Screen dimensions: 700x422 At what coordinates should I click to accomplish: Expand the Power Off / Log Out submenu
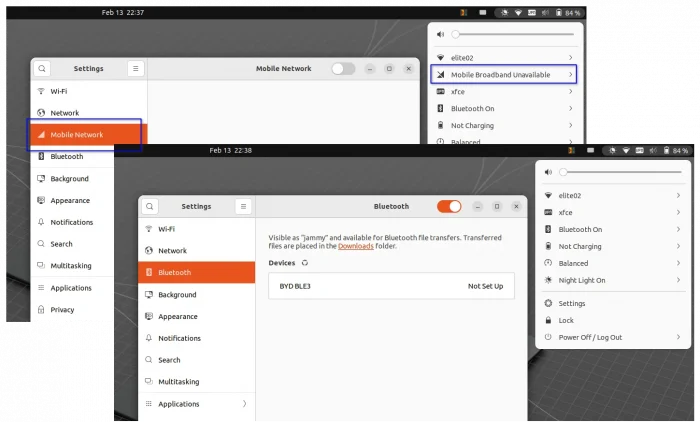pyautogui.click(x=678, y=337)
